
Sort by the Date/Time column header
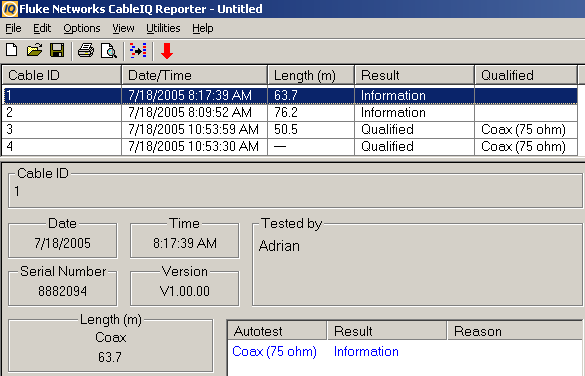click(x=194, y=75)
